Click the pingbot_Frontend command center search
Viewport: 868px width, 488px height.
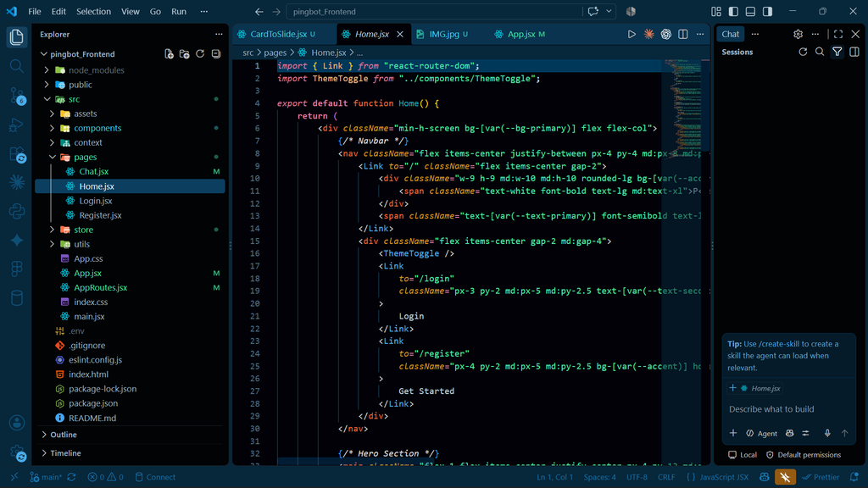pos(435,11)
